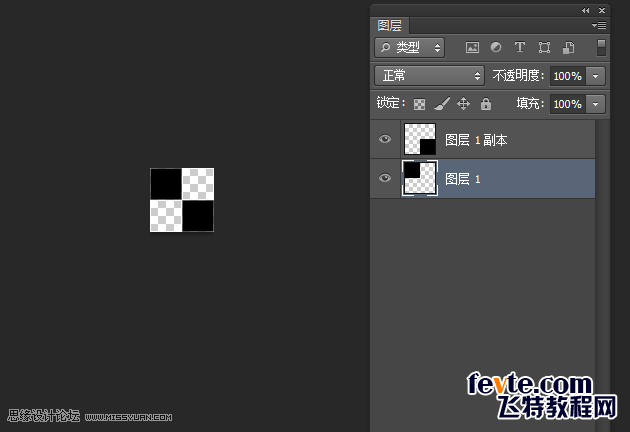The width and height of the screenshot is (630, 432).
Task: Open the 类型 filter type dropdown
Action: pyautogui.click(x=409, y=48)
